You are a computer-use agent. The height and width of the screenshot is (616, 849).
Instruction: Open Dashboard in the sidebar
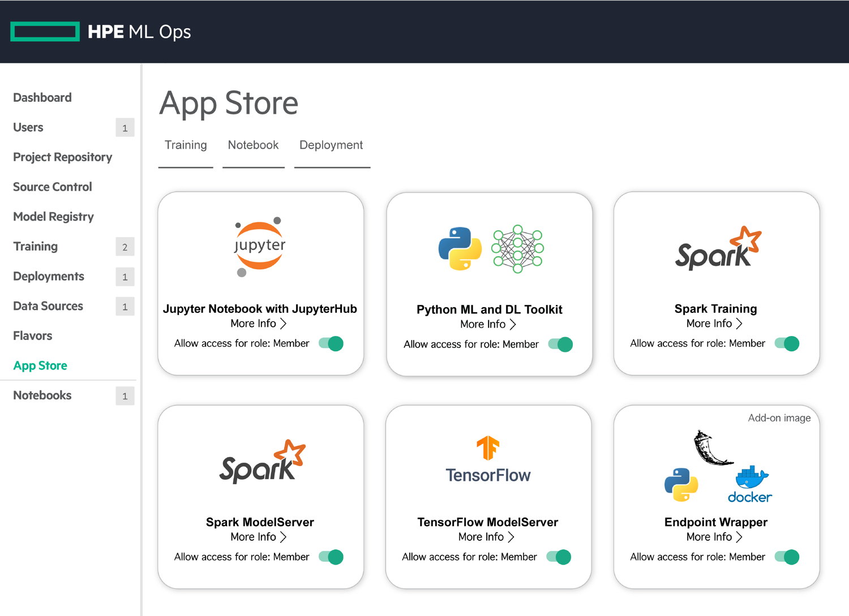42,97
